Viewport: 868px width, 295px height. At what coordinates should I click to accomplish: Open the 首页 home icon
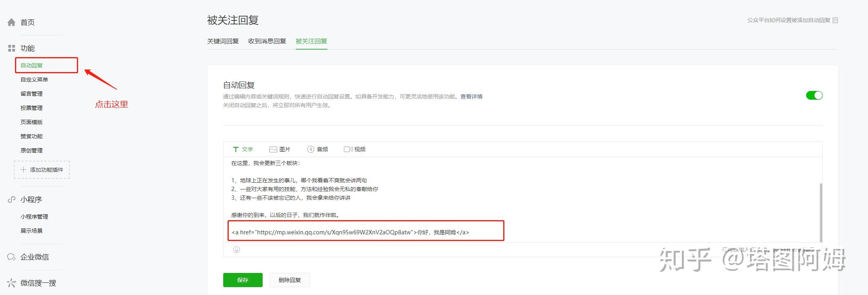point(11,22)
